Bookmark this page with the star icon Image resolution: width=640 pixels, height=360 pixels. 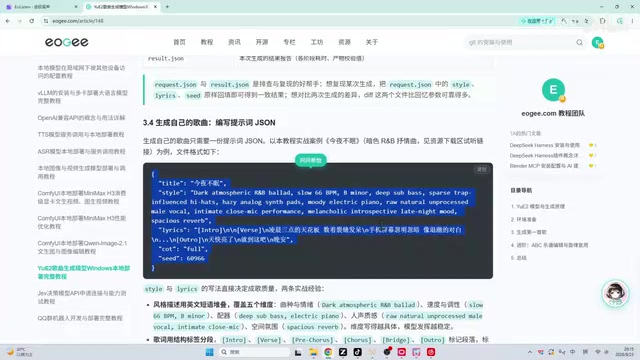tap(587, 21)
